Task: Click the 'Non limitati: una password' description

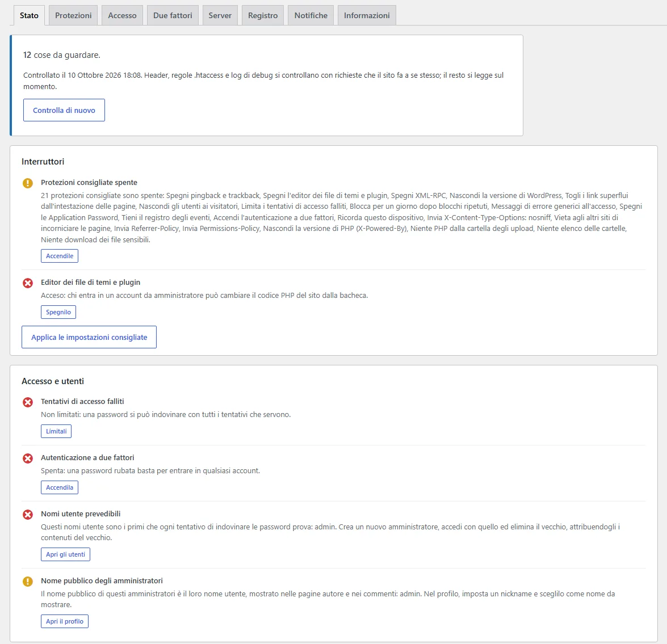Action: coord(166,414)
